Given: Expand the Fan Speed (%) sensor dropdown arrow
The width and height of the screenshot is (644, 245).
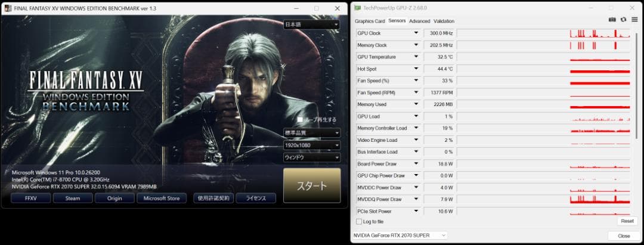Looking at the screenshot, I should click(x=416, y=80).
